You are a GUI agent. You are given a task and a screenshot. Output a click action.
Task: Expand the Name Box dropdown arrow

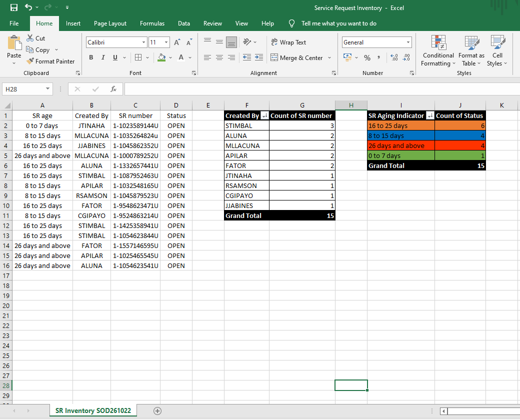point(48,88)
